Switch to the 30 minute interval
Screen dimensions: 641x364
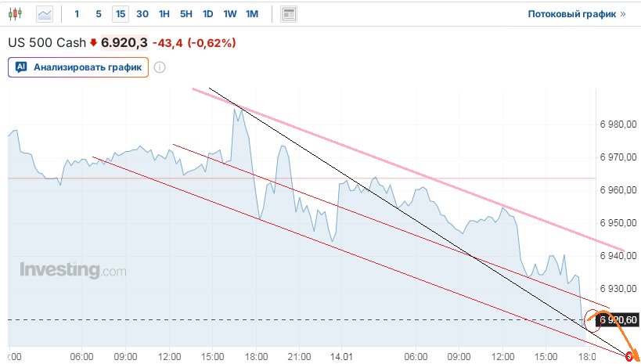click(142, 14)
